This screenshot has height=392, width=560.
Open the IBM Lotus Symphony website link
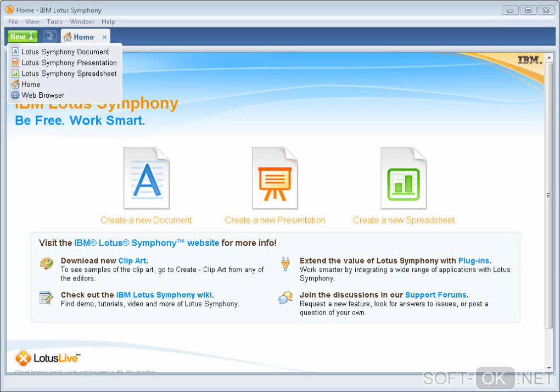147,243
